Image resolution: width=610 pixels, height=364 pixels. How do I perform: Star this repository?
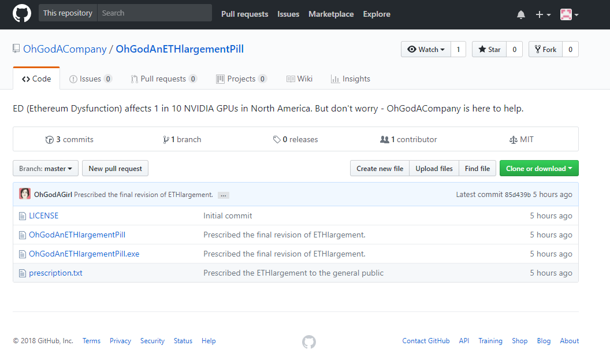(489, 50)
